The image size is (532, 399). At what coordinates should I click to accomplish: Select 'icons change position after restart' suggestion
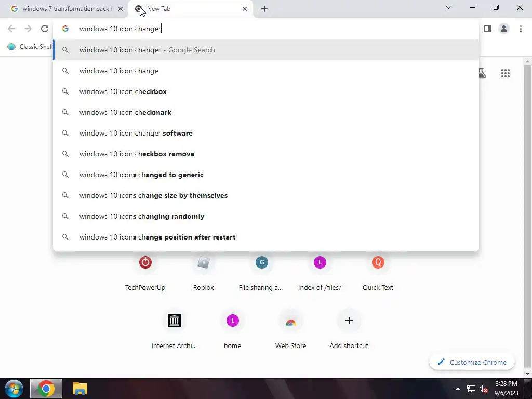(x=266, y=237)
